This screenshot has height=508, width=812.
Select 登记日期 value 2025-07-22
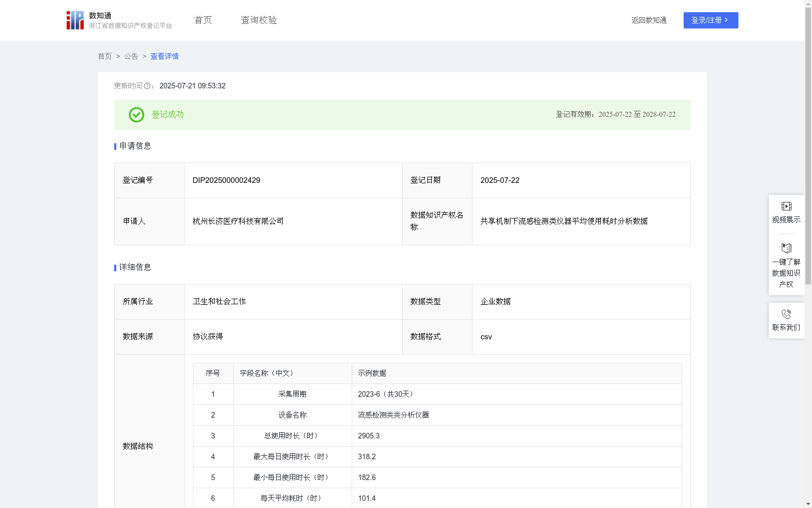pos(500,180)
